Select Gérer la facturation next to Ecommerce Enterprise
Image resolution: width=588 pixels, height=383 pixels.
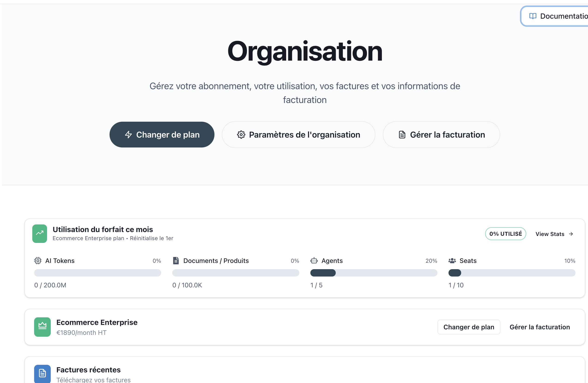(540, 327)
